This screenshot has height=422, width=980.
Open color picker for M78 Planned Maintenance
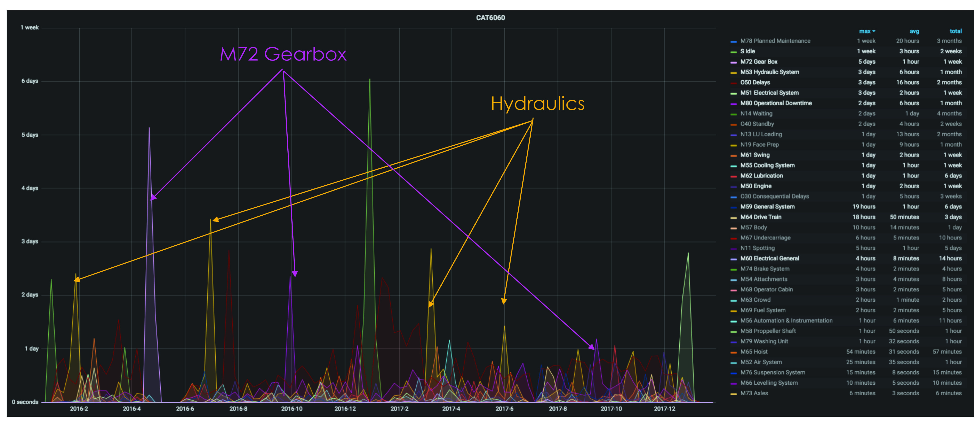[x=733, y=42]
